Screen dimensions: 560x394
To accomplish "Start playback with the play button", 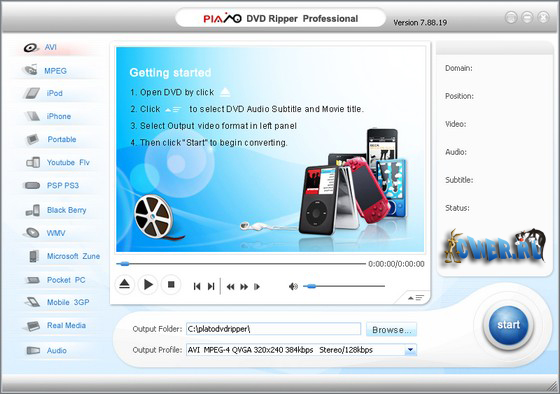I will tap(148, 285).
